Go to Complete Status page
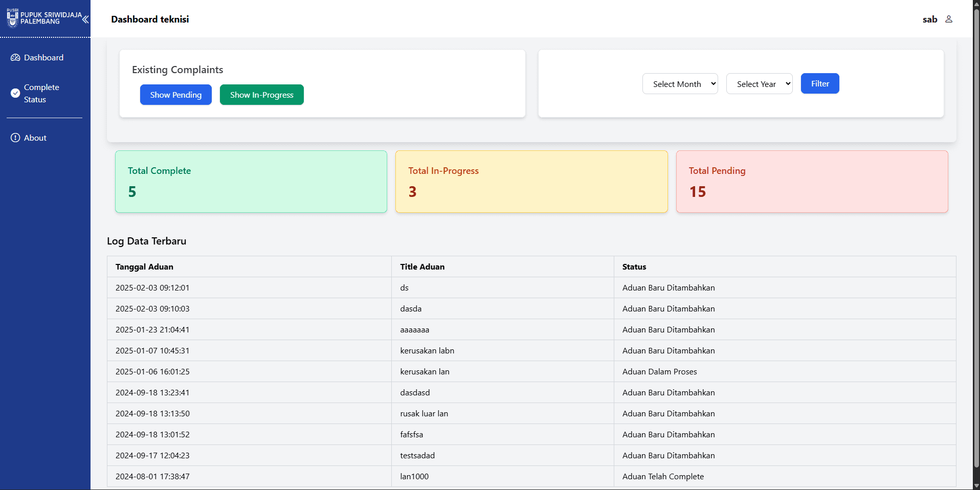The image size is (980, 490). tap(41, 94)
